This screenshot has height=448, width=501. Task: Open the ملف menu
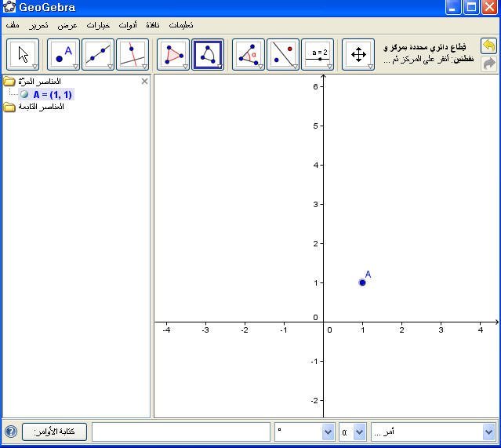[x=13, y=26]
